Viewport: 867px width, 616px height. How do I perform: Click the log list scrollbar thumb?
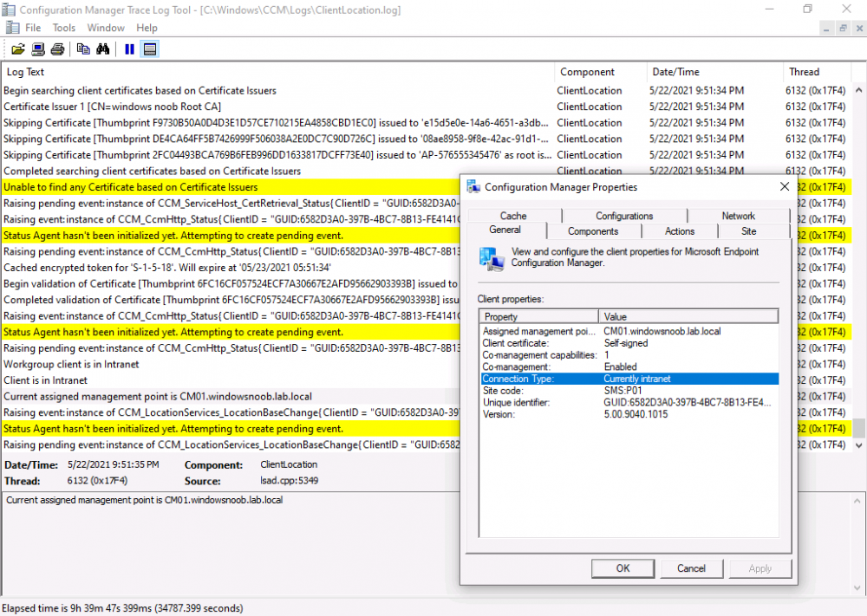click(x=858, y=428)
